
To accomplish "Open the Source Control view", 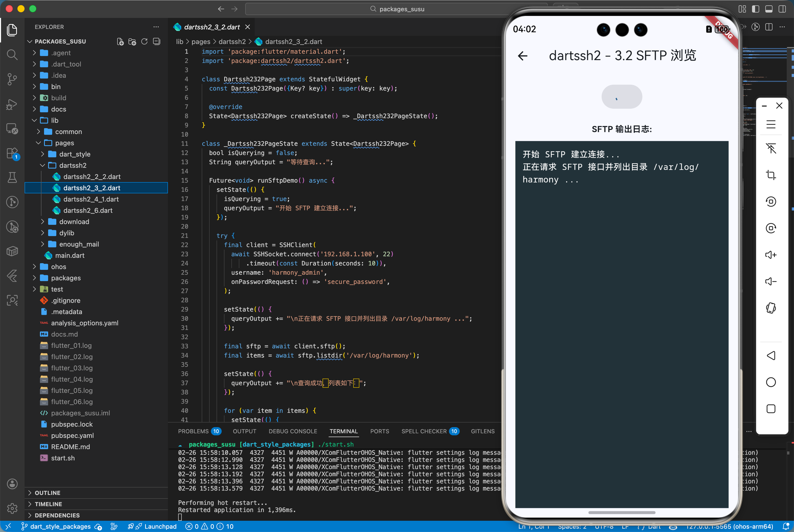I will click(12, 79).
